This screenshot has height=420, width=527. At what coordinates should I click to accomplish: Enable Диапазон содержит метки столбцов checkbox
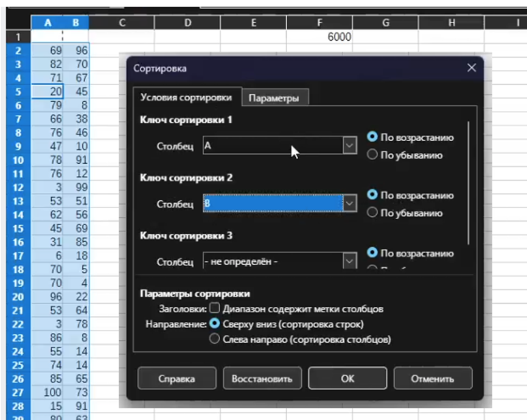214,309
